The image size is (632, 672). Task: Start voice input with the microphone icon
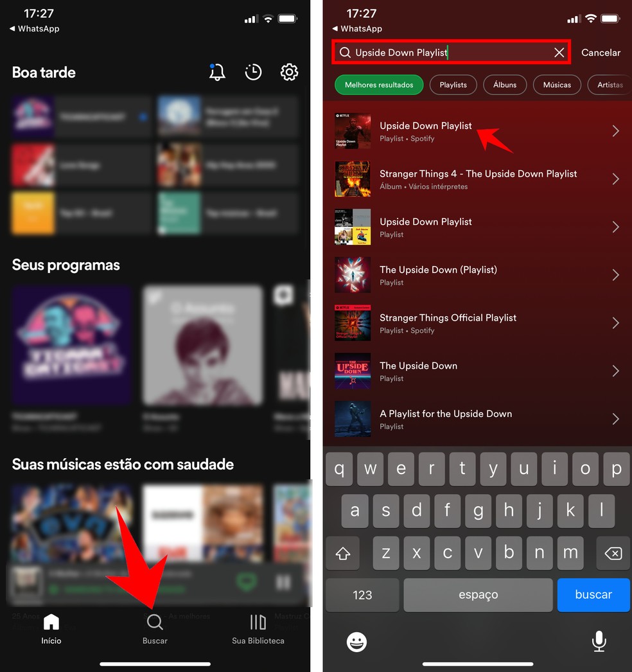point(599,641)
